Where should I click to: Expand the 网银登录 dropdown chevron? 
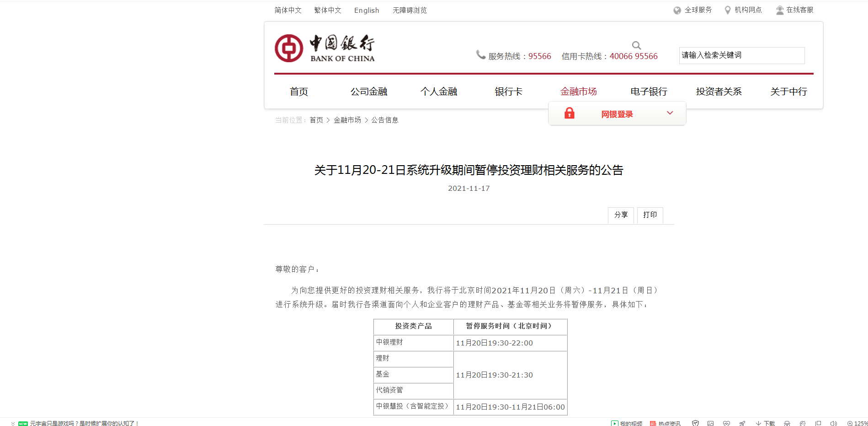tap(670, 113)
